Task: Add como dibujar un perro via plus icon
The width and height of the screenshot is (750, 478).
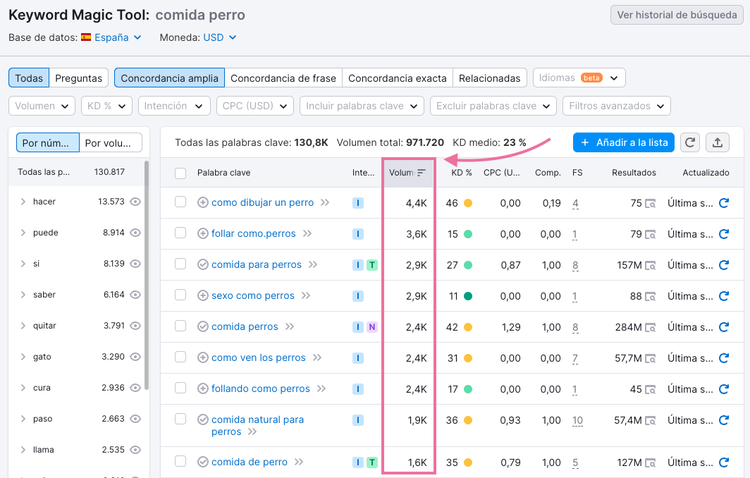Action: [203, 202]
